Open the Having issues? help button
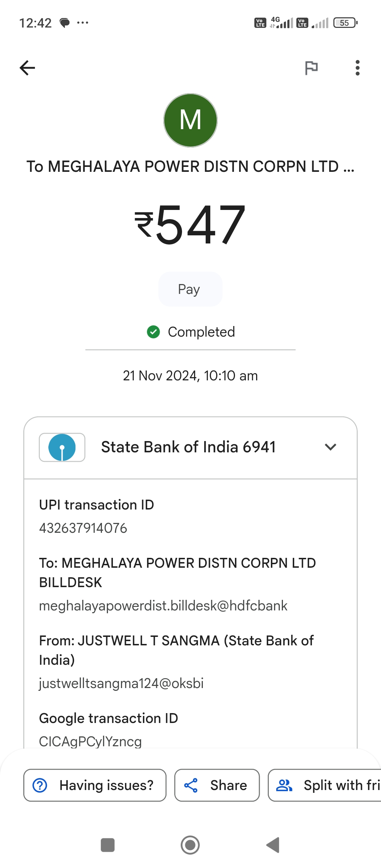The image size is (381, 868). pyautogui.click(x=95, y=785)
